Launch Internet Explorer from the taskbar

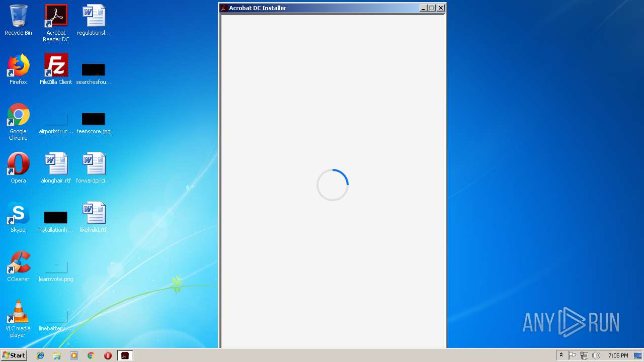tap(40, 355)
